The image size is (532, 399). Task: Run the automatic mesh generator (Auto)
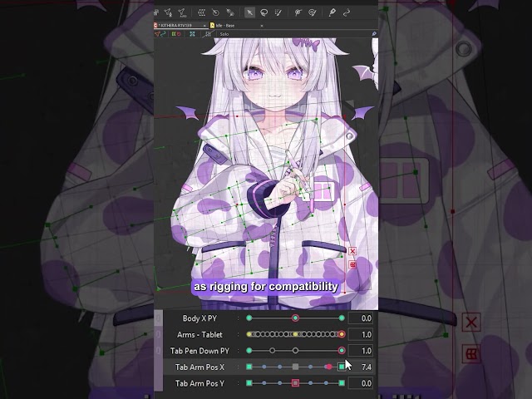click(x=182, y=13)
